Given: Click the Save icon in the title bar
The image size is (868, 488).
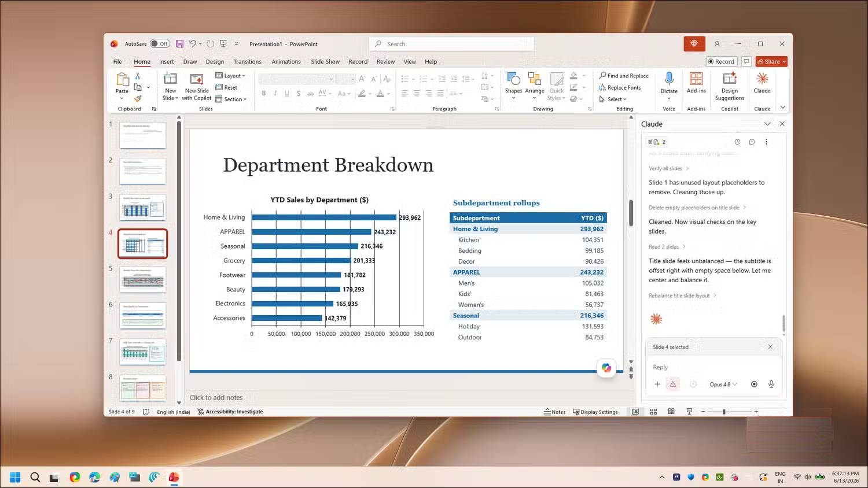Looking at the screenshot, I should coord(180,44).
